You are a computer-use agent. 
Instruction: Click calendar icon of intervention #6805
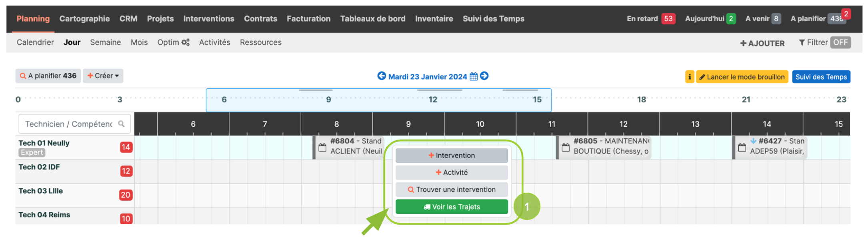coord(566,147)
